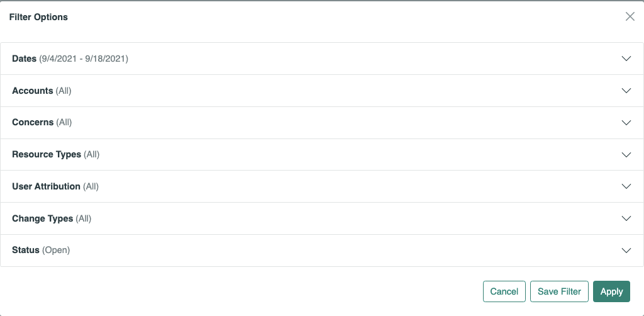Click the Change Types chevron arrow
644x316 pixels.
click(626, 218)
